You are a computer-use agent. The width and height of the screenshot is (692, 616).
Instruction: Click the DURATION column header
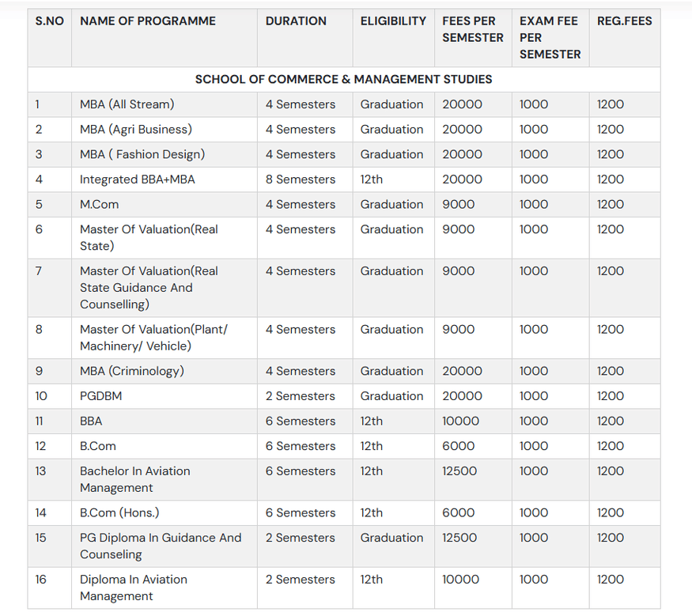[296, 21]
